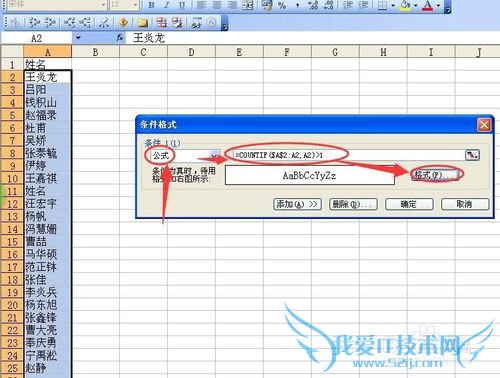
Task: Center cell text horizontally
Action: [x=216, y=5]
